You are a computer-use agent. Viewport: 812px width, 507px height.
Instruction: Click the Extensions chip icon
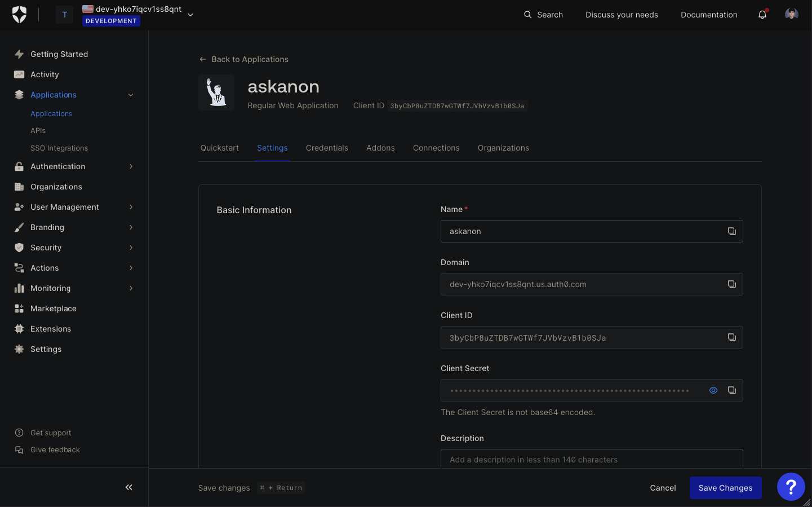point(19,329)
